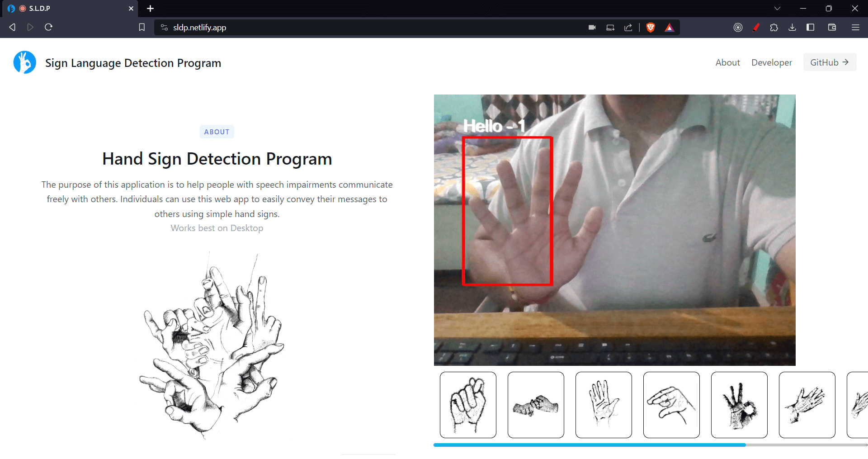This screenshot has width=868, height=459.
Task: Open the Brave Shields lion icon
Action: coord(651,28)
